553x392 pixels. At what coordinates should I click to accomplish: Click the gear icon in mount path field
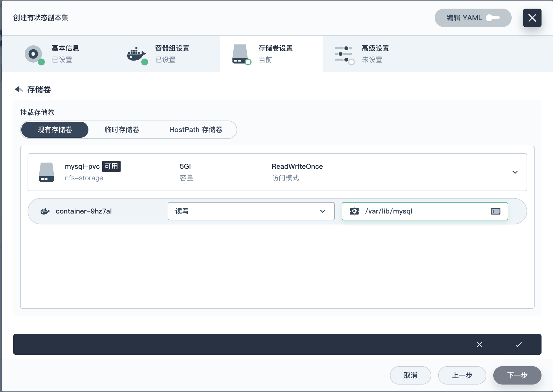pos(354,211)
